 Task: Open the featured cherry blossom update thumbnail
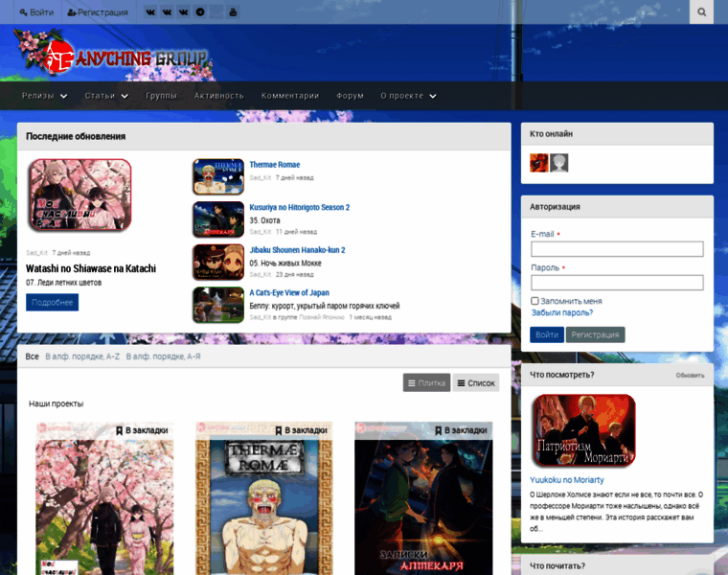tap(80, 195)
